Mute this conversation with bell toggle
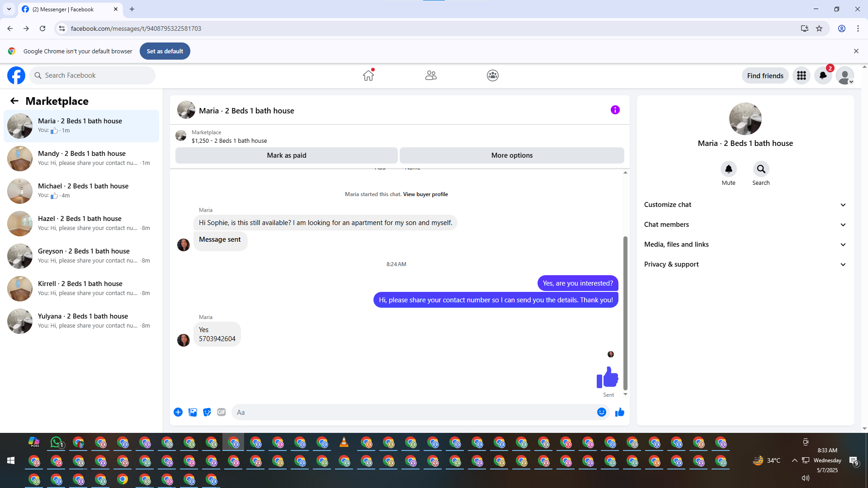 coord(728,169)
